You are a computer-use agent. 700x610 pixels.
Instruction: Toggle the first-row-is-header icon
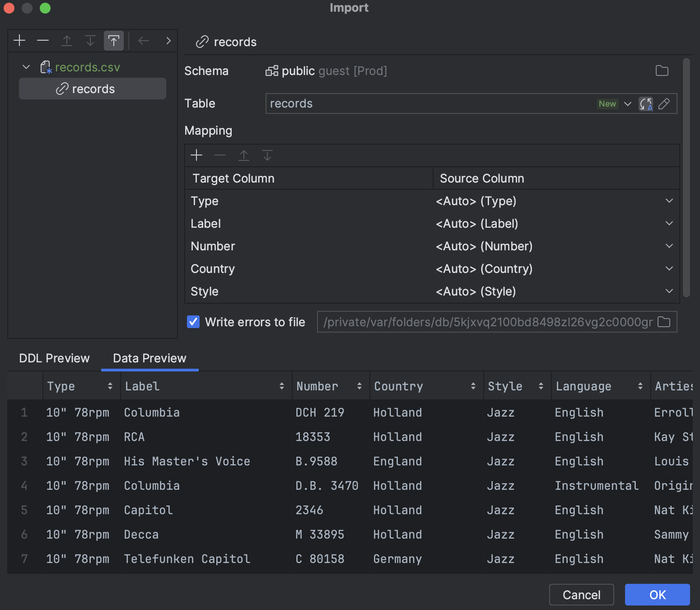(x=113, y=40)
